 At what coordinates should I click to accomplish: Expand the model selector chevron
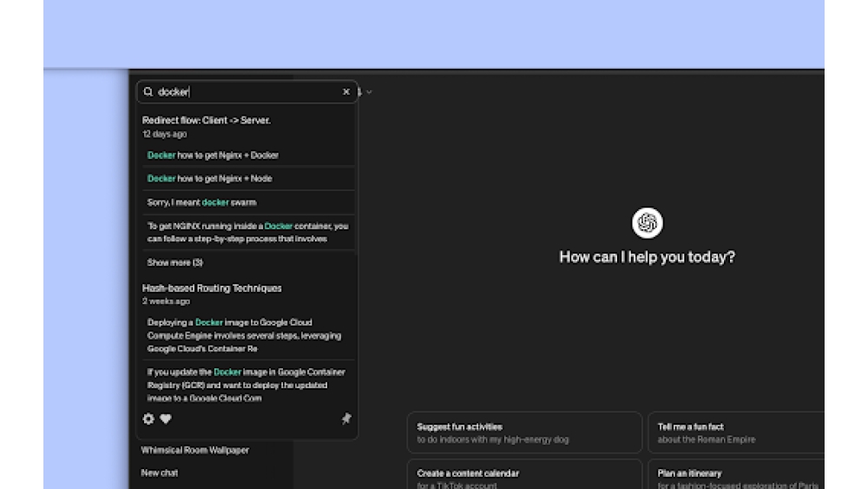pos(369,92)
